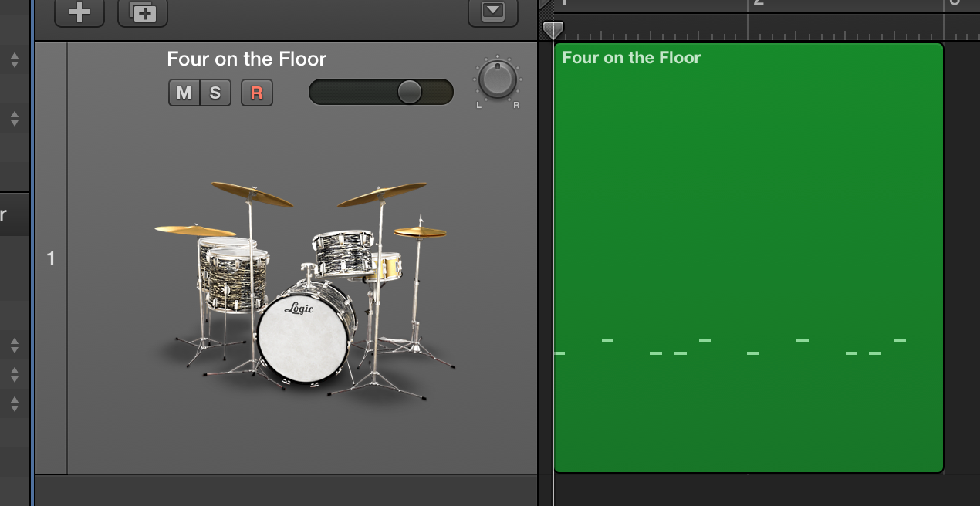Click the R label under the pan knob
The width and height of the screenshot is (980, 506).
pyautogui.click(x=516, y=106)
